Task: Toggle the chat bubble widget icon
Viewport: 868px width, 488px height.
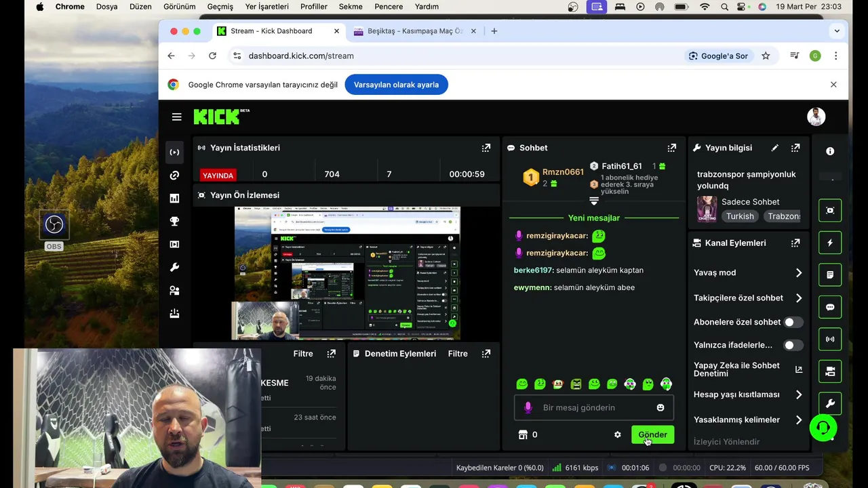Action: click(x=830, y=307)
